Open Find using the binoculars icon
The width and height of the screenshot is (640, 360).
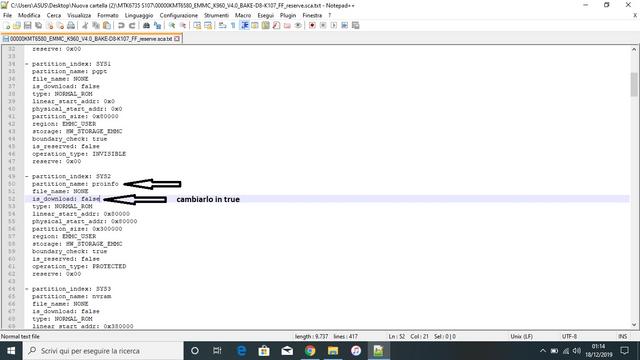(147, 25)
